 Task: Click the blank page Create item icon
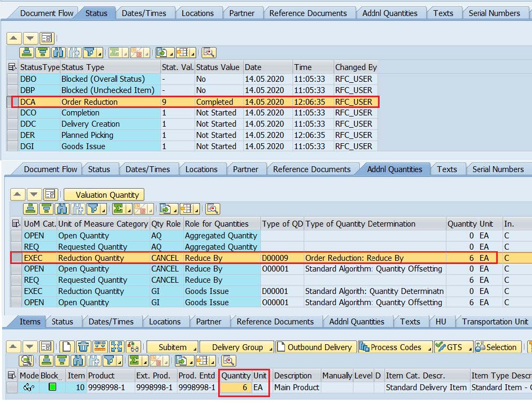point(66,347)
